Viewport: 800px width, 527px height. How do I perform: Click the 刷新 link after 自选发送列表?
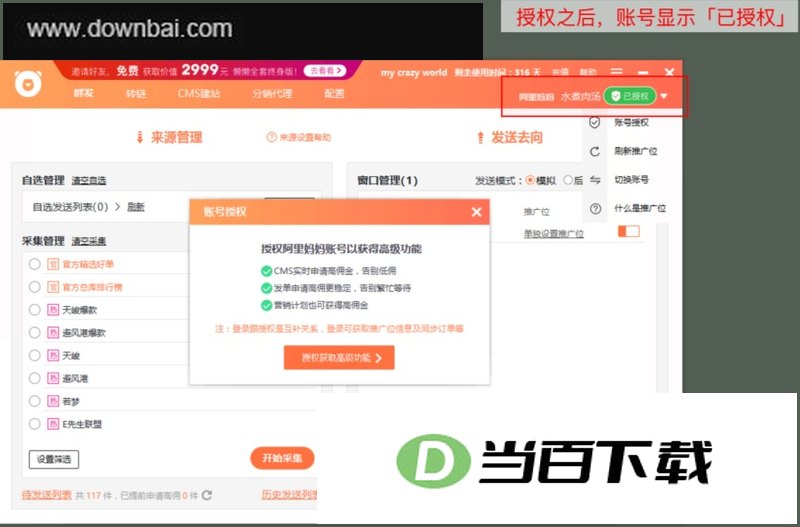(x=136, y=207)
